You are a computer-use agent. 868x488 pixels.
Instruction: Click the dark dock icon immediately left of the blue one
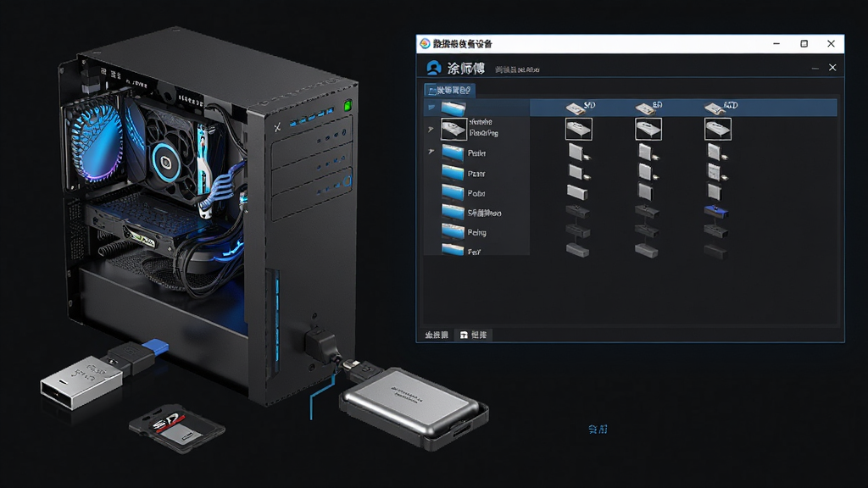click(647, 211)
